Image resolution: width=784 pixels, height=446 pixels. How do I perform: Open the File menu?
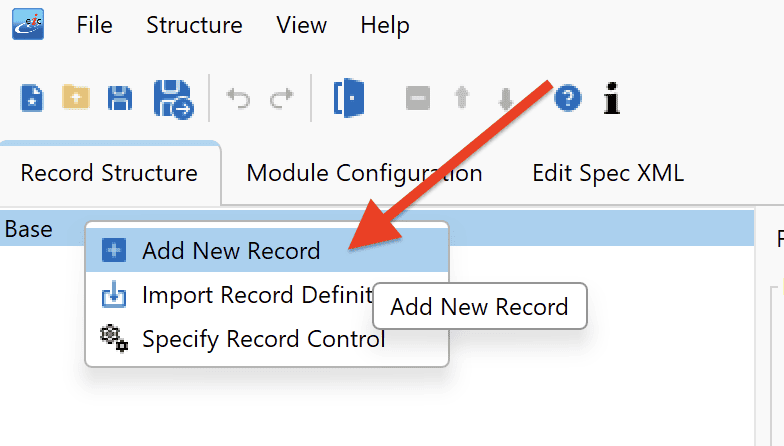coord(94,25)
